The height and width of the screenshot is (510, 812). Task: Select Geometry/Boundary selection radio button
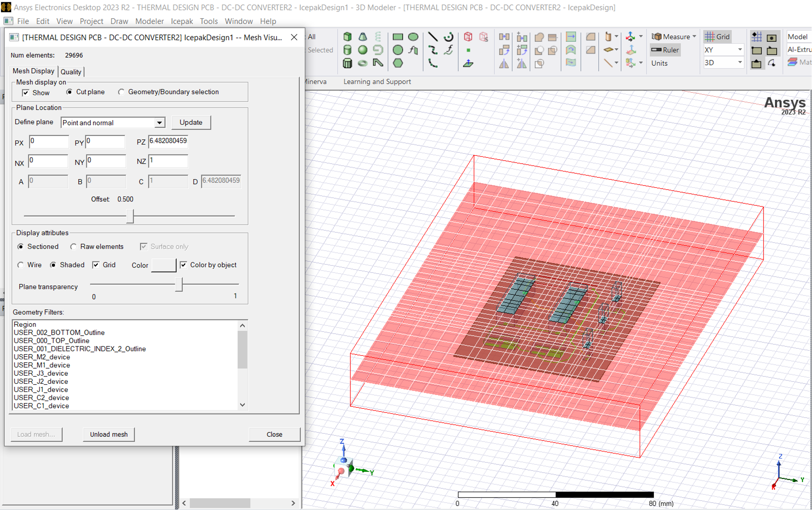pyautogui.click(x=121, y=92)
